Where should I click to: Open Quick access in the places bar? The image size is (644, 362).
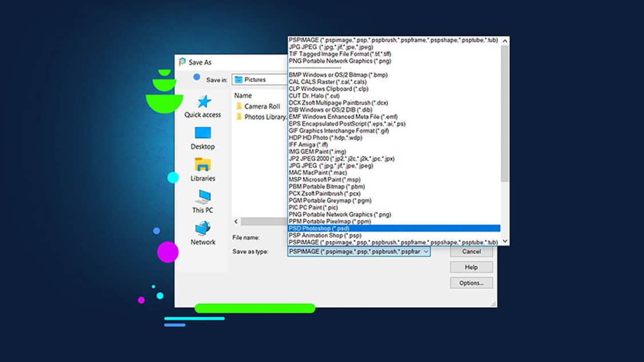click(x=203, y=106)
